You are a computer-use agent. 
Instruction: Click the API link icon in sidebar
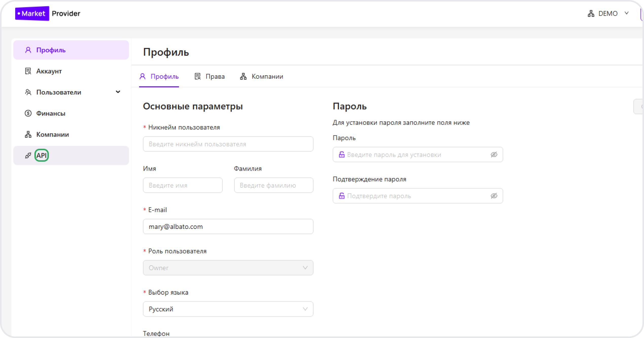coord(28,155)
